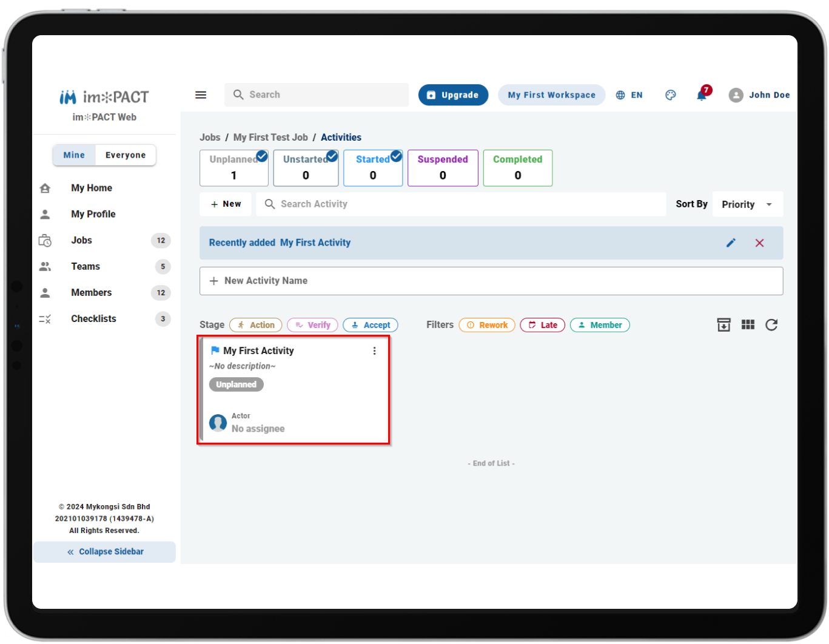This screenshot has width=829, height=644.
Task: Click the archive icon above the activity list
Action: click(x=723, y=325)
